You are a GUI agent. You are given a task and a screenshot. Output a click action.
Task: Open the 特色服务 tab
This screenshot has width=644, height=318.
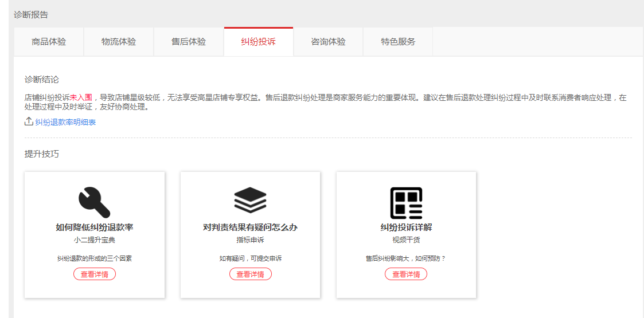[x=398, y=42]
